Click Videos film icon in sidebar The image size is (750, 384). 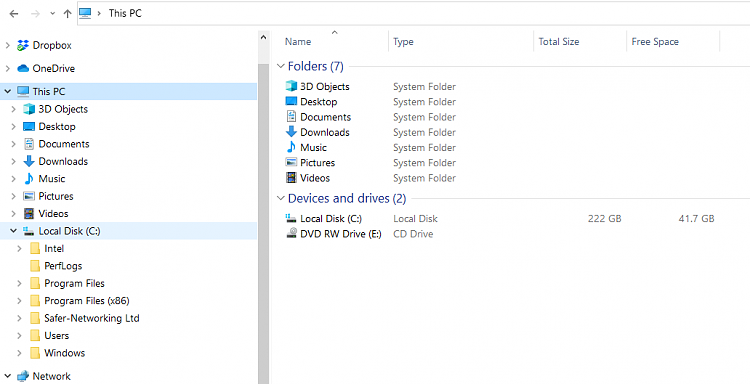coord(29,213)
